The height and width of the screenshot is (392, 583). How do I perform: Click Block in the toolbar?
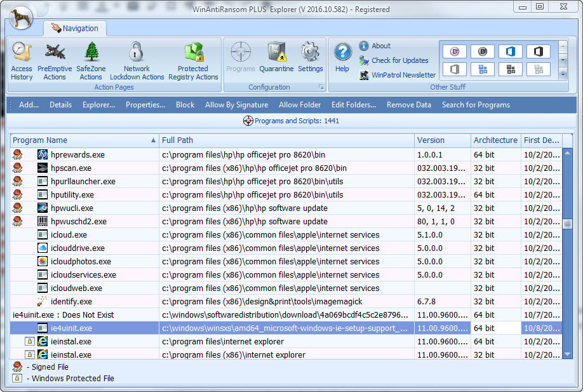tap(185, 105)
